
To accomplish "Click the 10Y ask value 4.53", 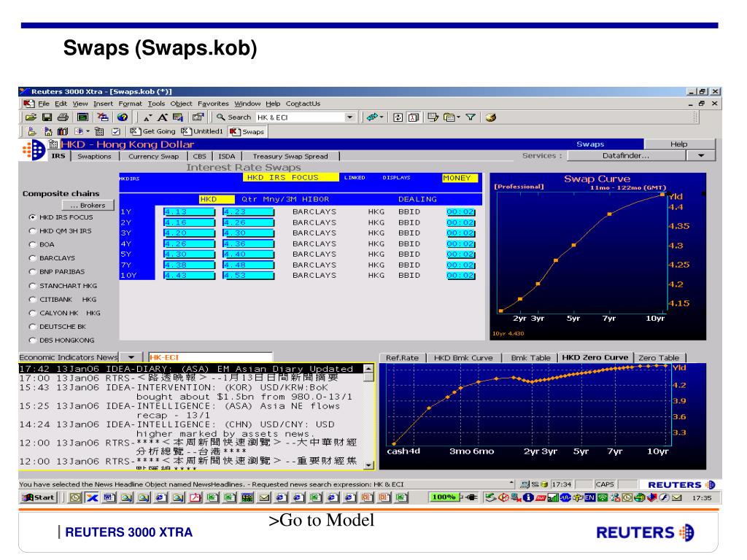I will point(249,275).
